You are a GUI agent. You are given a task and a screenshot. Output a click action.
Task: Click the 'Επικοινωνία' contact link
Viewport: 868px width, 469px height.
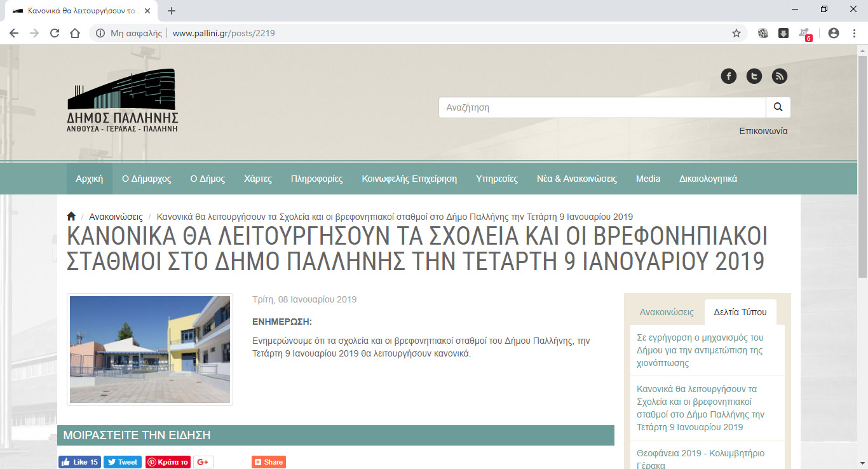[x=763, y=131]
